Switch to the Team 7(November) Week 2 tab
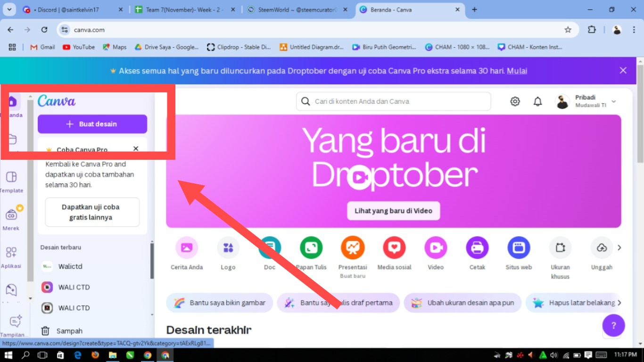This screenshot has width=644, height=362. pyautogui.click(x=185, y=9)
